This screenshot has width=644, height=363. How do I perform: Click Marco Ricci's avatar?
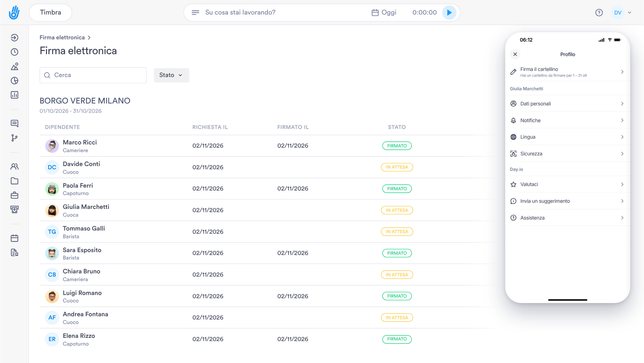tap(52, 146)
